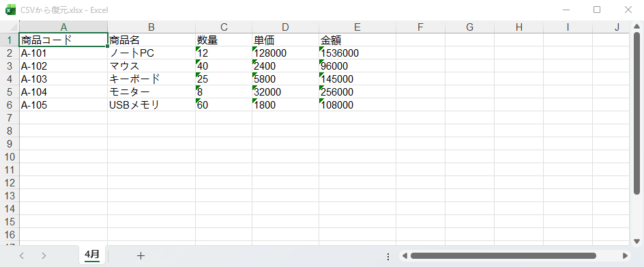Select quantity cell 12

pos(224,53)
